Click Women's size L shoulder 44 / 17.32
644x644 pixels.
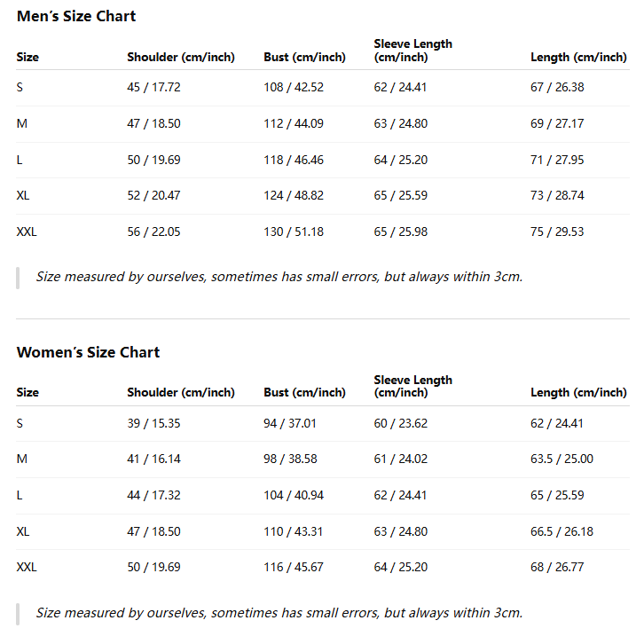coord(153,495)
